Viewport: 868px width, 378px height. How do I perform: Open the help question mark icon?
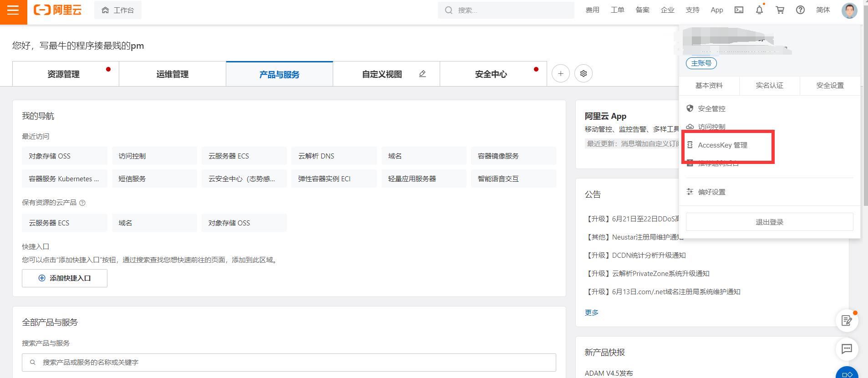click(800, 10)
